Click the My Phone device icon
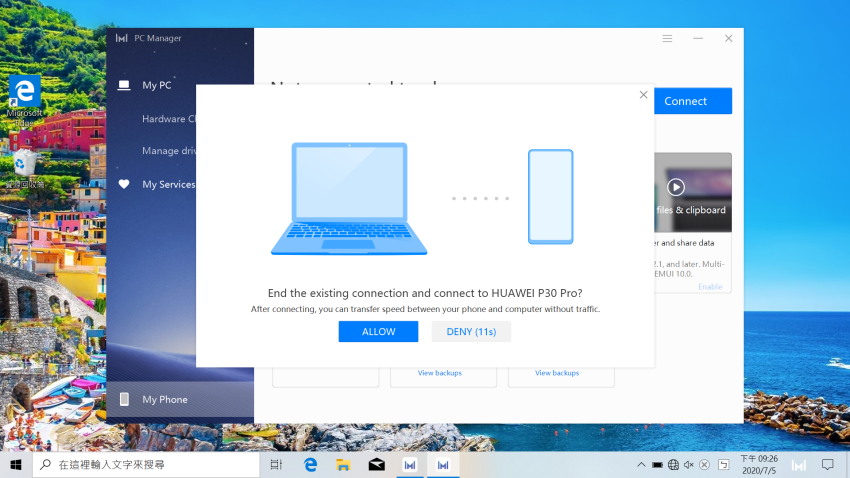 [x=124, y=399]
